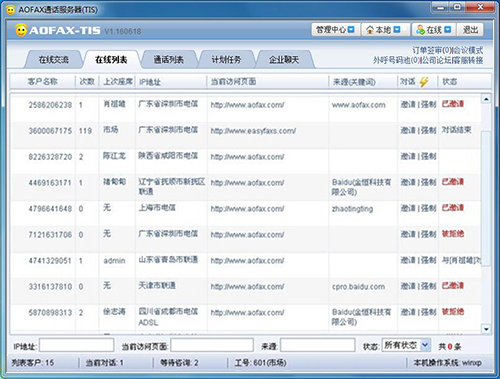Open the 计划任务 tab
The height and width of the screenshot is (379, 500).
[x=226, y=60]
